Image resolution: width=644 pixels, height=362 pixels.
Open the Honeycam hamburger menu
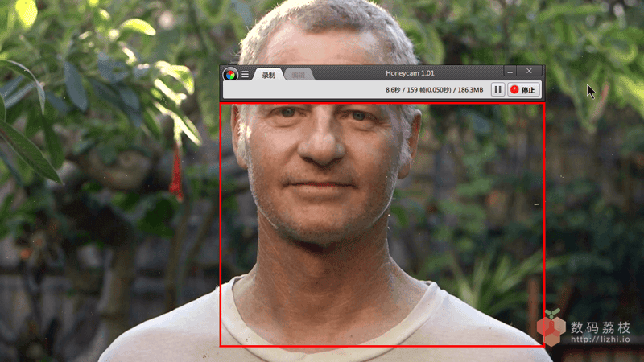coord(246,74)
